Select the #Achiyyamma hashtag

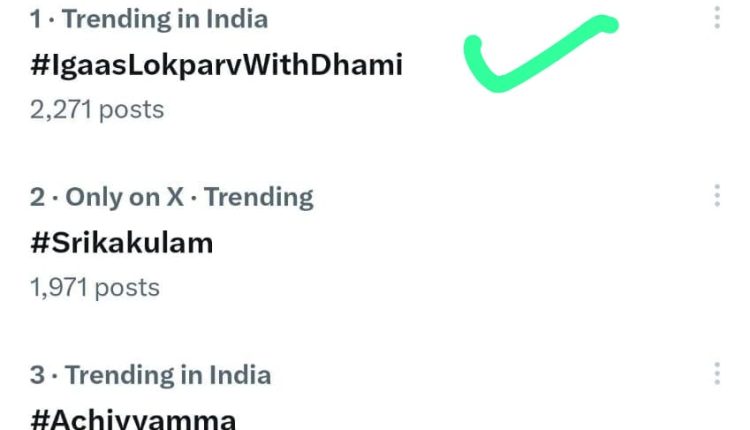(133, 418)
